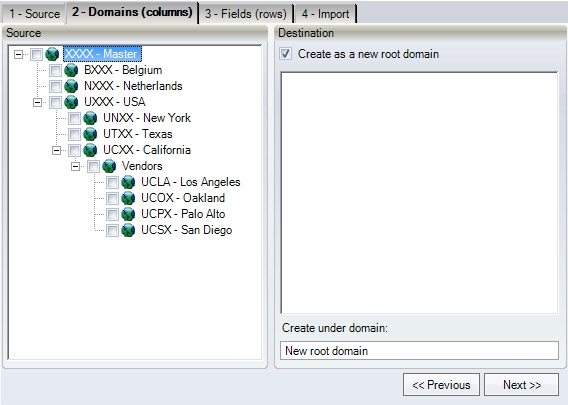Collapse the Vendors node
This screenshot has width=568, height=405.
click(x=75, y=167)
